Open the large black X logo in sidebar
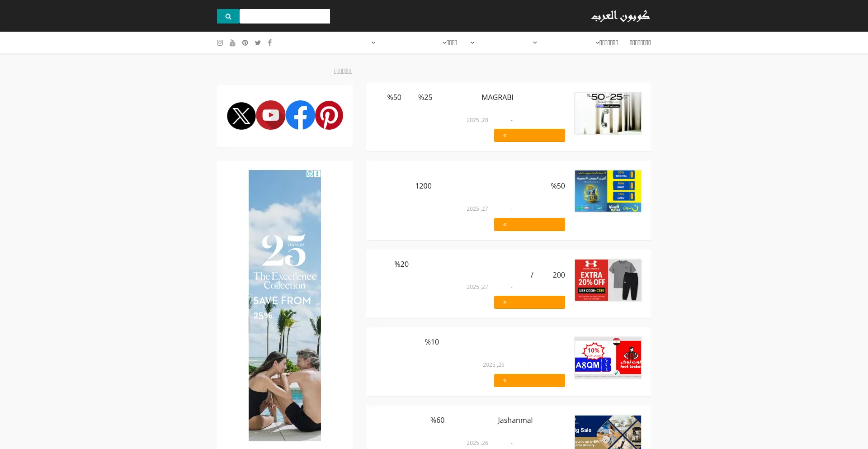This screenshot has width=868, height=449. pos(241,116)
